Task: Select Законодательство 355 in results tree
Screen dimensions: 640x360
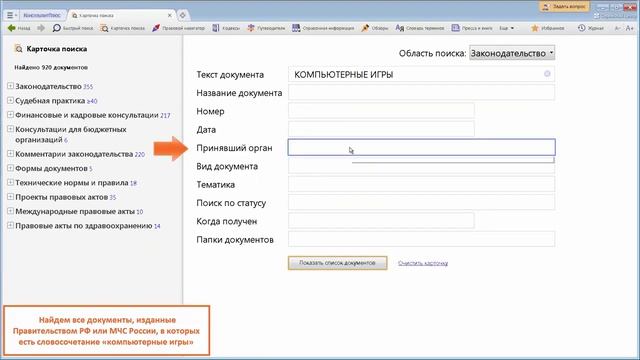Action: tap(54, 87)
